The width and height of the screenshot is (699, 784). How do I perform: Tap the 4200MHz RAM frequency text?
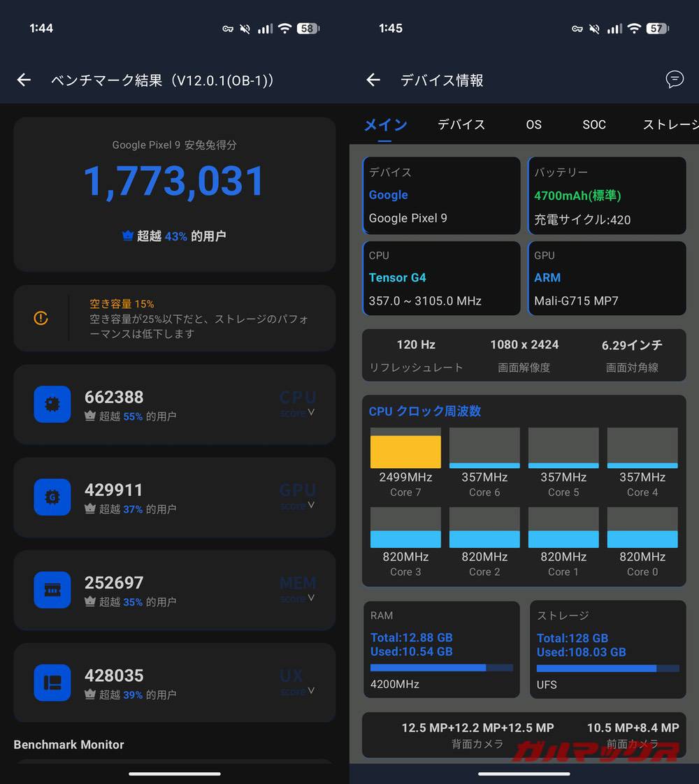tap(394, 684)
